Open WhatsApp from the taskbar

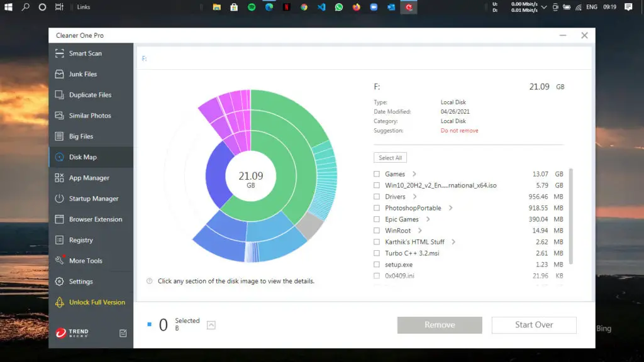point(339,7)
